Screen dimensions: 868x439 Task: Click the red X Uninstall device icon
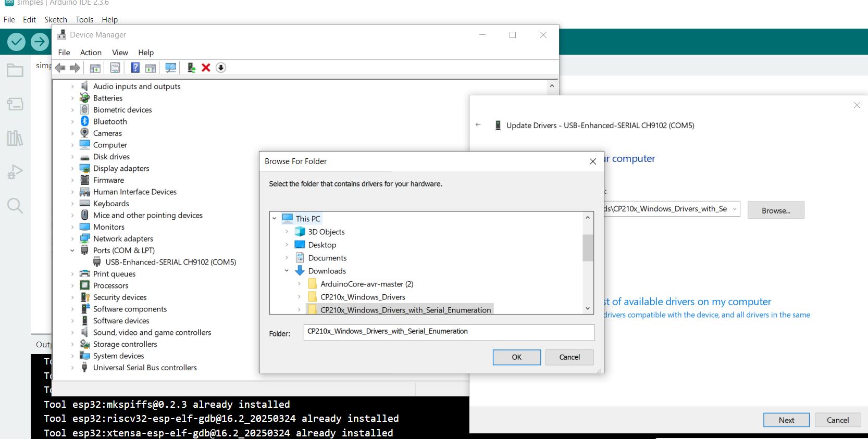[x=206, y=68]
